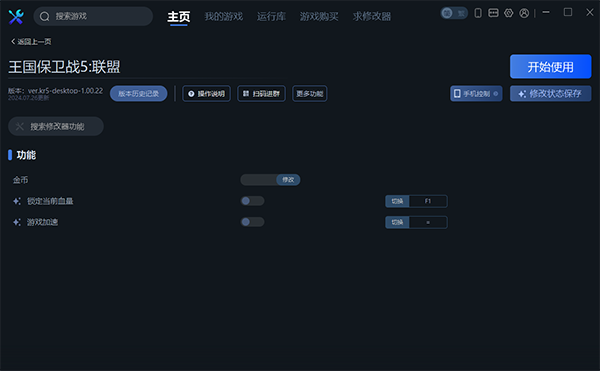Open 版本历史记录
The height and width of the screenshot is (371, 600).
[139, 94]
